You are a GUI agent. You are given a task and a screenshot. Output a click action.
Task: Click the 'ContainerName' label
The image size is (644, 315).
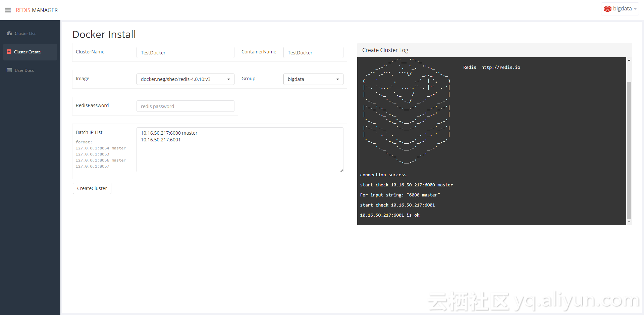(259, 52)
